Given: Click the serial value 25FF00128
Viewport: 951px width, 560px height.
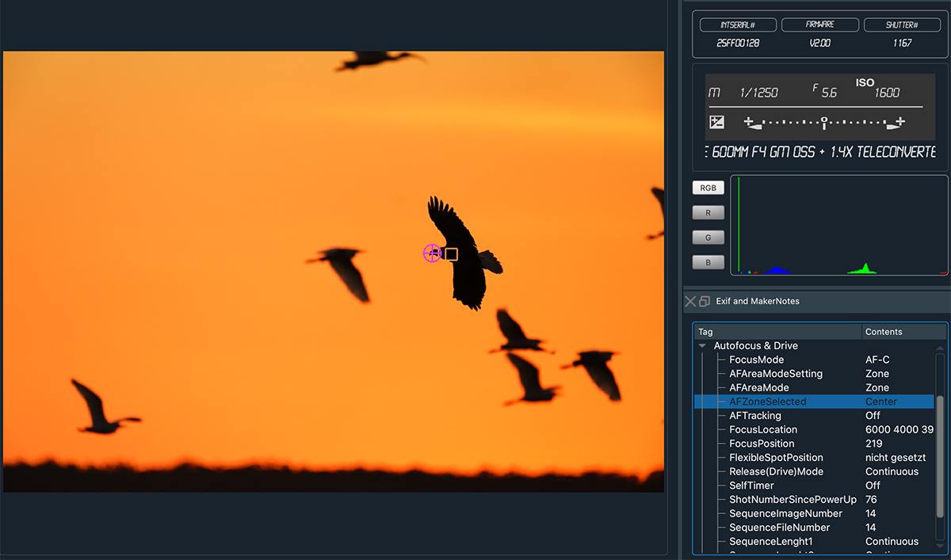Looking at the screenshot, I should (738, 44).
